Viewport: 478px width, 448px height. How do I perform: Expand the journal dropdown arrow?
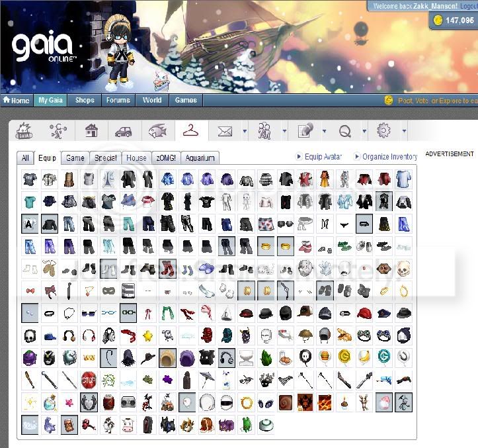pyautogui.click(x=325, y=131)
